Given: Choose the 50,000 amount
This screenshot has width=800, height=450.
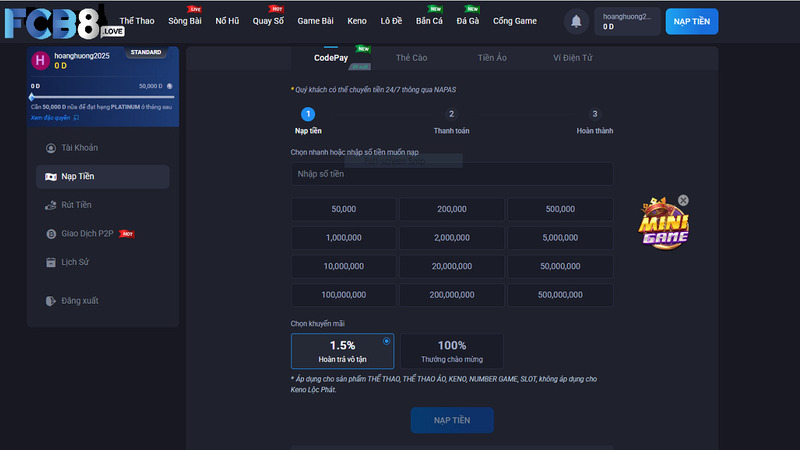Looking at the screenshot, I should pos(343,209).
